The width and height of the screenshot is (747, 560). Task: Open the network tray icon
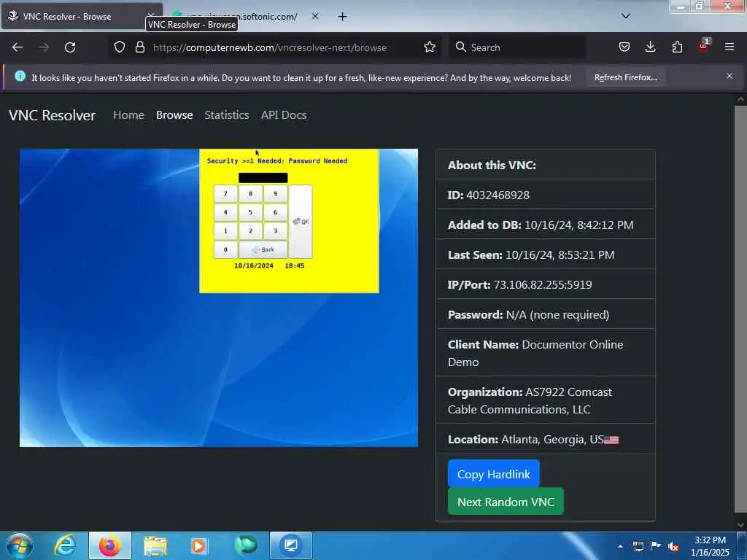click(x=638, y=546)
